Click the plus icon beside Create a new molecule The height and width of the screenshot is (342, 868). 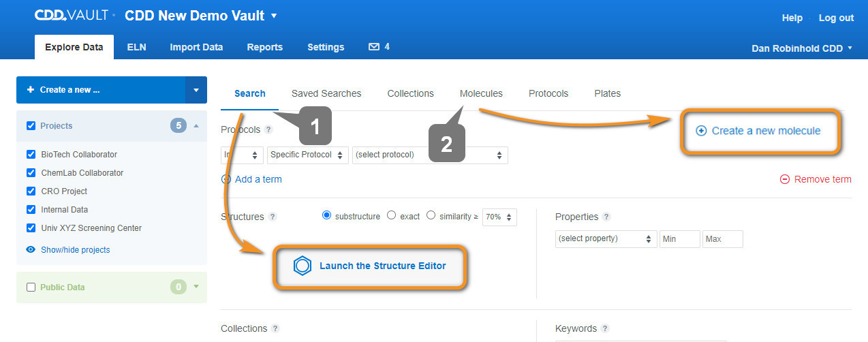pos(701,131)
